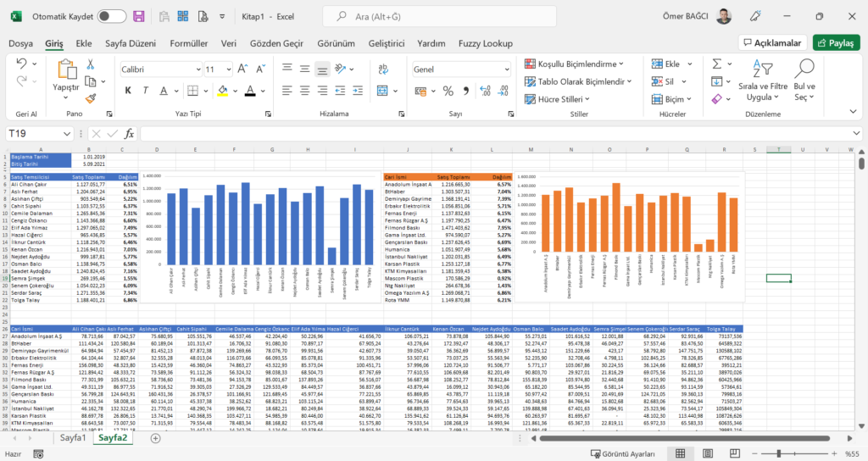
Task: Click the Name Box showing T19
Action: click(x=40, y=134)
